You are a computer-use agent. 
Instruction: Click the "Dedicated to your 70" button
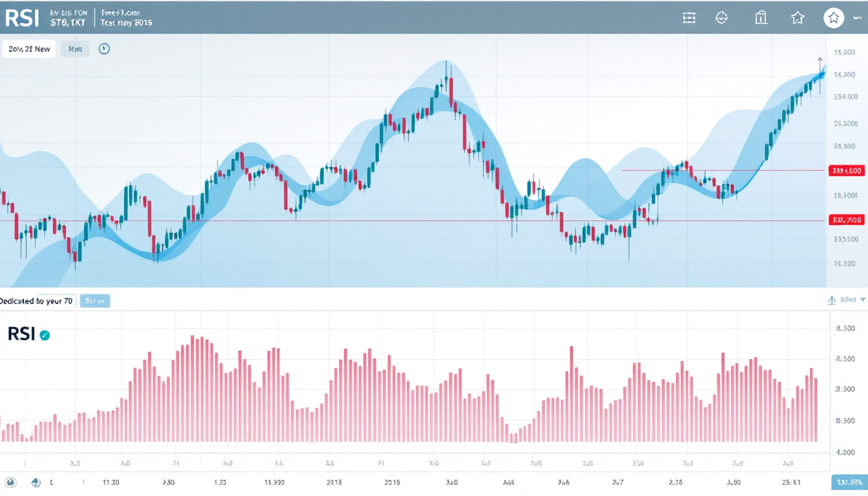37,301
